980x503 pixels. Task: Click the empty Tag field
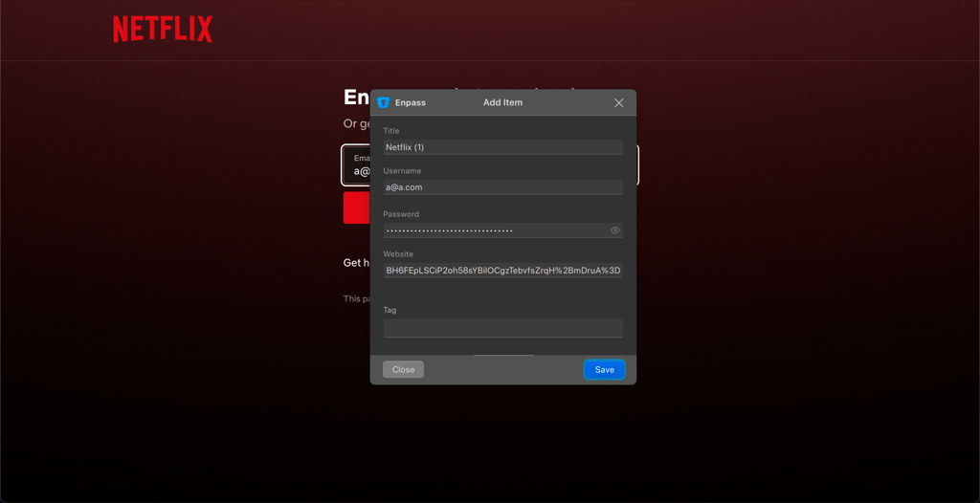503,328
